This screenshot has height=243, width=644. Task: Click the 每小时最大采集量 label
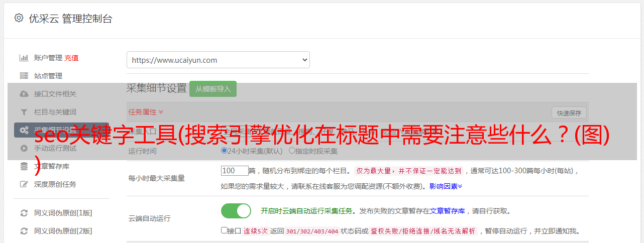point(156,178)
